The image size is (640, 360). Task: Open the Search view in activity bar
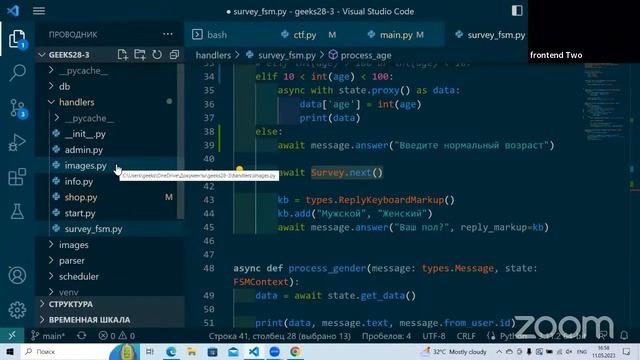coord(17,73)
